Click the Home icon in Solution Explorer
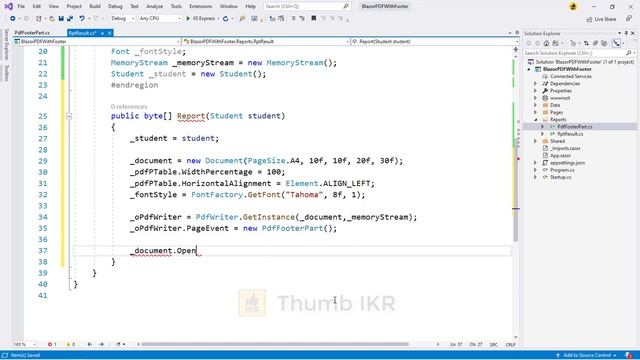Screen dimensions: 640x360 point(546,43)
